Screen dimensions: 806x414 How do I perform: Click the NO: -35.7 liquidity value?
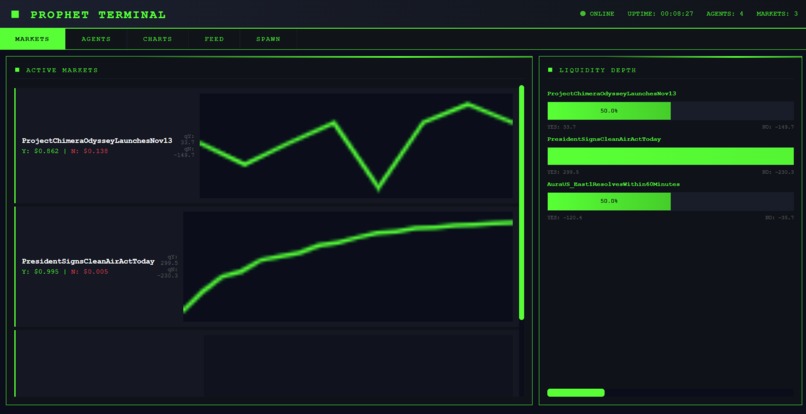click(780, 218)
